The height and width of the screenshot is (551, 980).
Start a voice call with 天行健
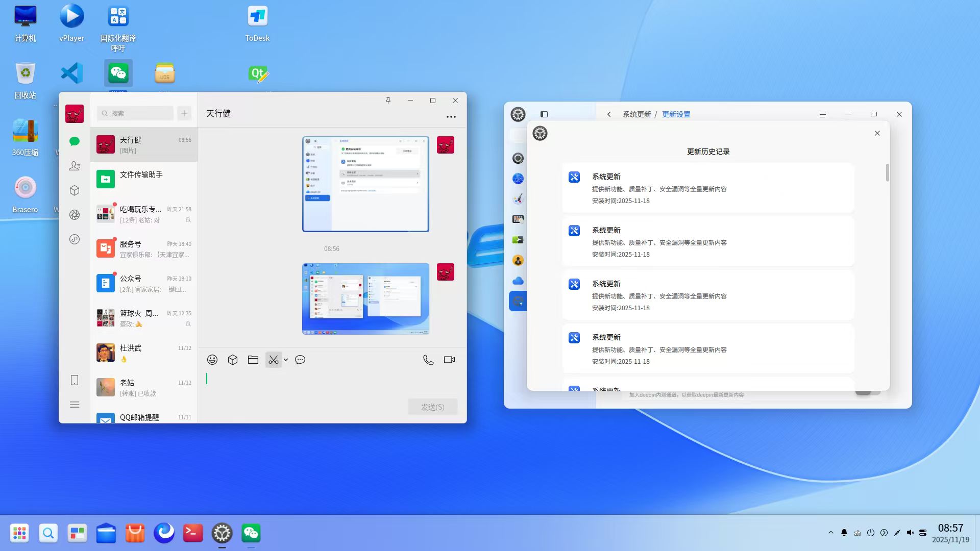(428, 360)
